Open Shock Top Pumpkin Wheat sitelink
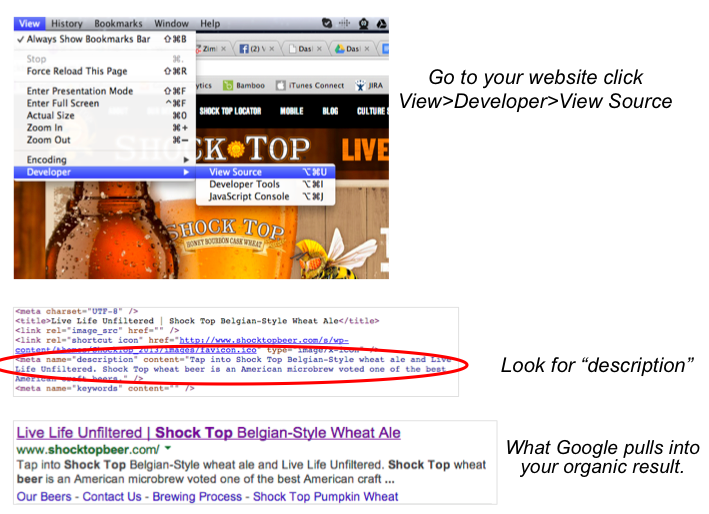This screenshot has width=709, height=514. 326,496
